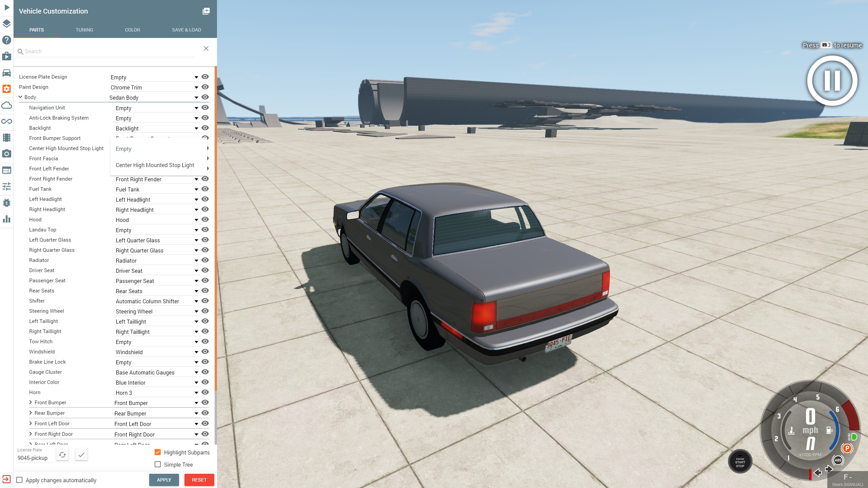Click the parts Search field
868x488 pixels.
(108, 52)
